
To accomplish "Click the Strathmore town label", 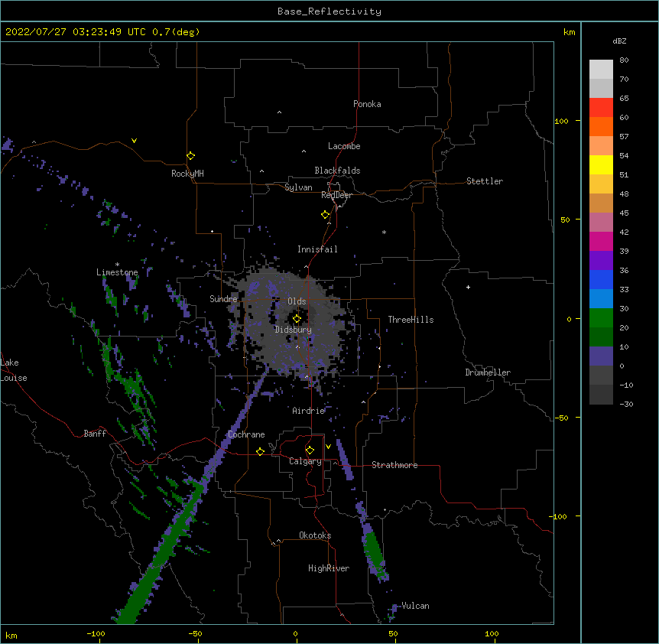I will [394, 465].
